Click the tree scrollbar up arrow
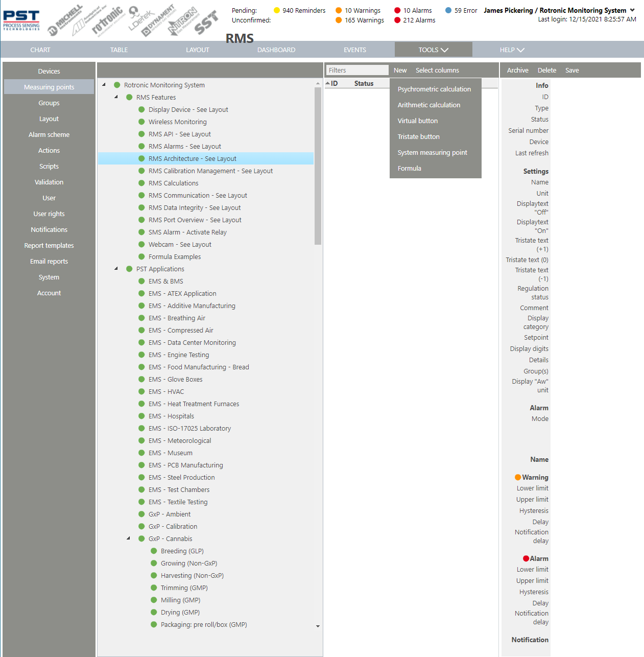This screenshot has height=657, width=644. click(318, 82)
